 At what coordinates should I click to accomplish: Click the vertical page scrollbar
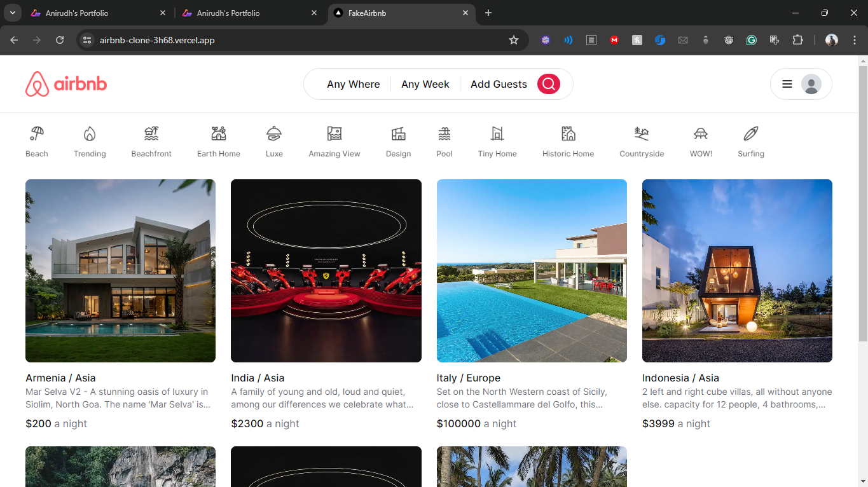click(863, 203)
